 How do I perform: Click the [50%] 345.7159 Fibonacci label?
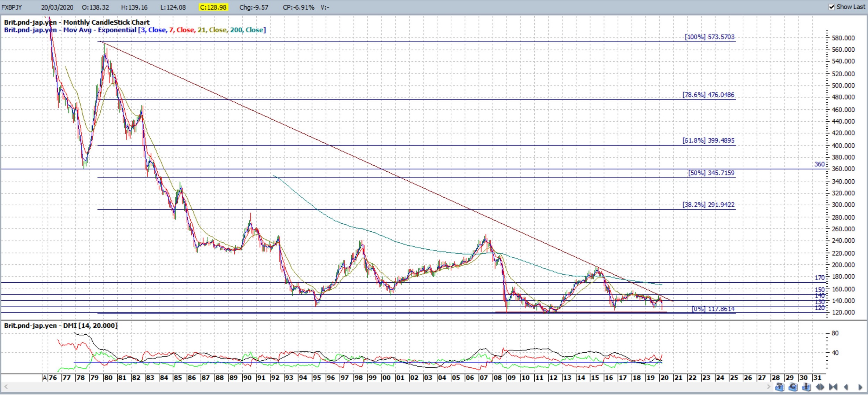point(711,173)
